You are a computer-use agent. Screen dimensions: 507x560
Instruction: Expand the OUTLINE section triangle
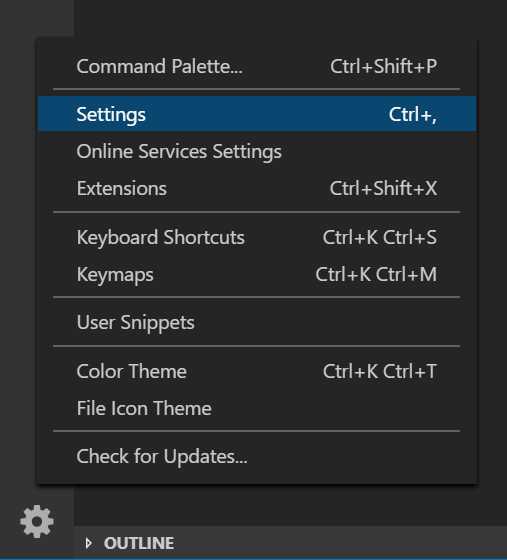[x=89, y=543]
